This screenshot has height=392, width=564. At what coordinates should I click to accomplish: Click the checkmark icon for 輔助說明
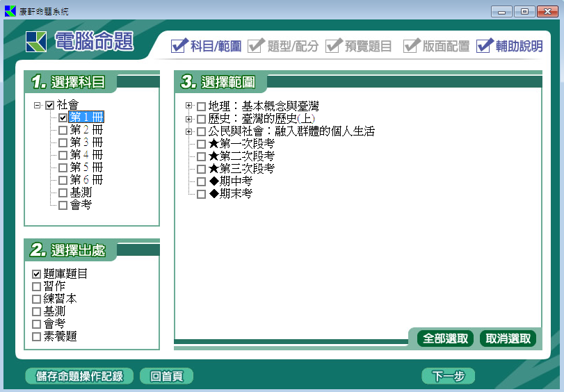point(485,46)
